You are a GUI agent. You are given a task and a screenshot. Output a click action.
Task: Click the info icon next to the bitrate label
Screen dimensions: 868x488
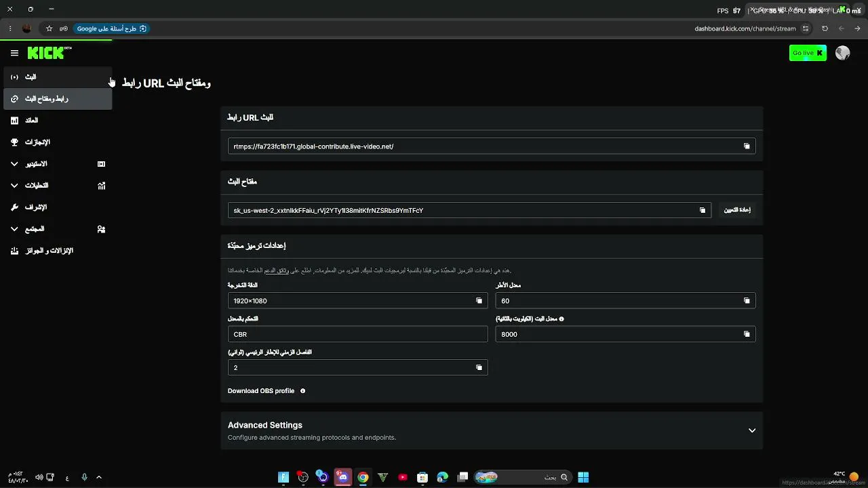point(561,319)
